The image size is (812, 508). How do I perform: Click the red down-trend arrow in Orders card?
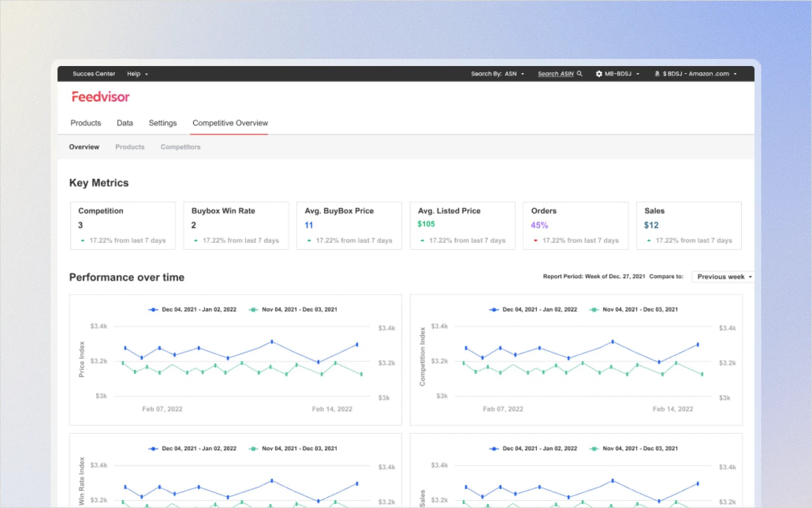click(535, 241)
